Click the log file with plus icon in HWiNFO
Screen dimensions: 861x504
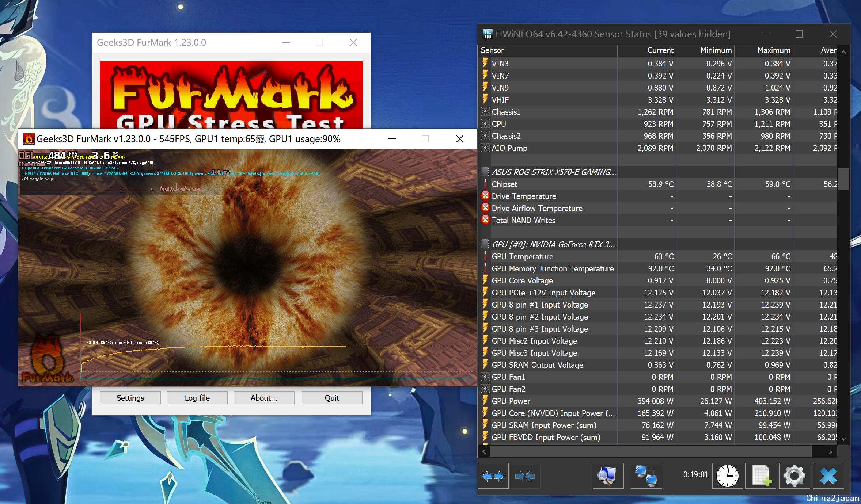[761, 476]
